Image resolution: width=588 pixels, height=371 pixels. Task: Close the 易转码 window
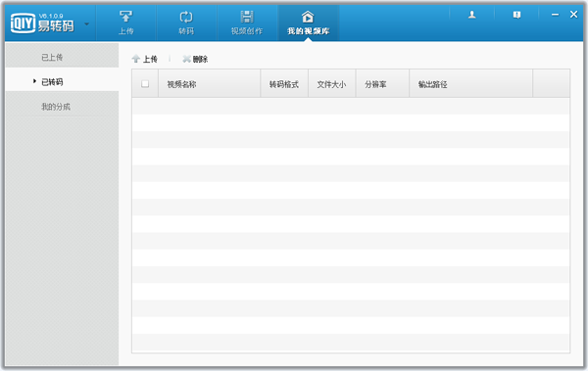(x=573, y=15)
